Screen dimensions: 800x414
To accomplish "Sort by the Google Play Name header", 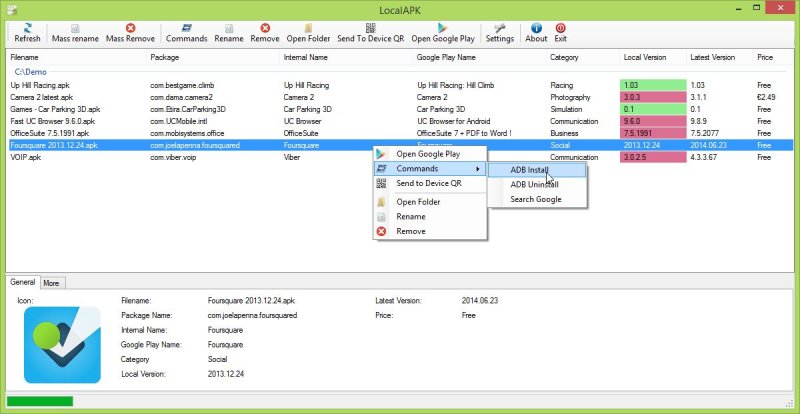I will pyautogui.click(x=480, y=57).
